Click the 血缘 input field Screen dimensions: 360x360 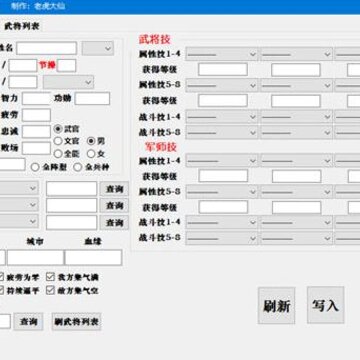click(x=93, y=258)
